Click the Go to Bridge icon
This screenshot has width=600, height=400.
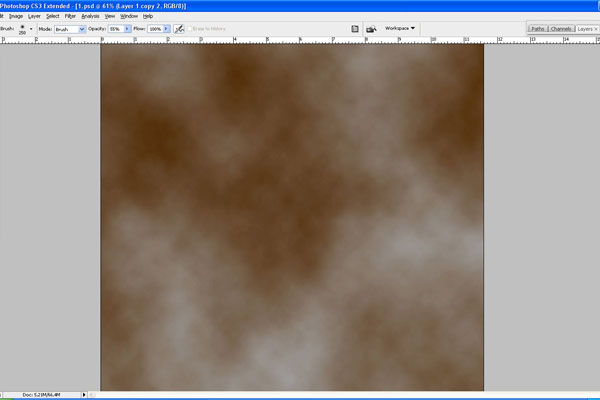[x=371, y=29]
